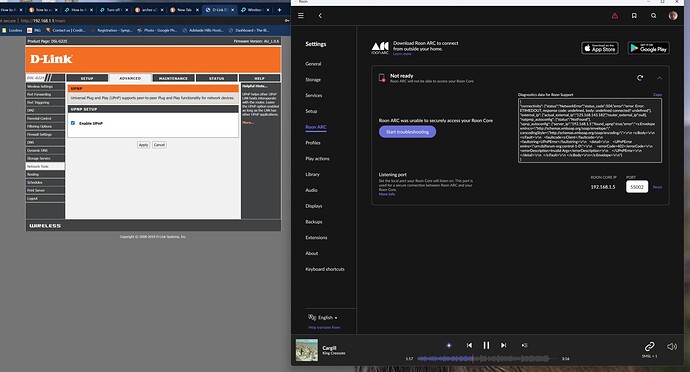Click Logout in D-Link sidebar
Image resolution: width=690 pixels, height=372 pixels.
click(x=45, y=199)
